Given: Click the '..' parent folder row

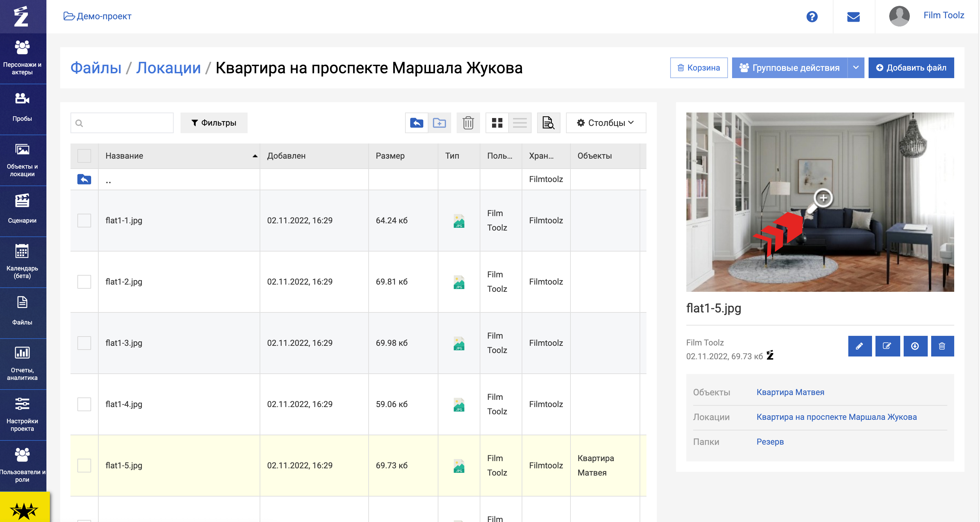Looking at the screenshot, I should 358,179.
